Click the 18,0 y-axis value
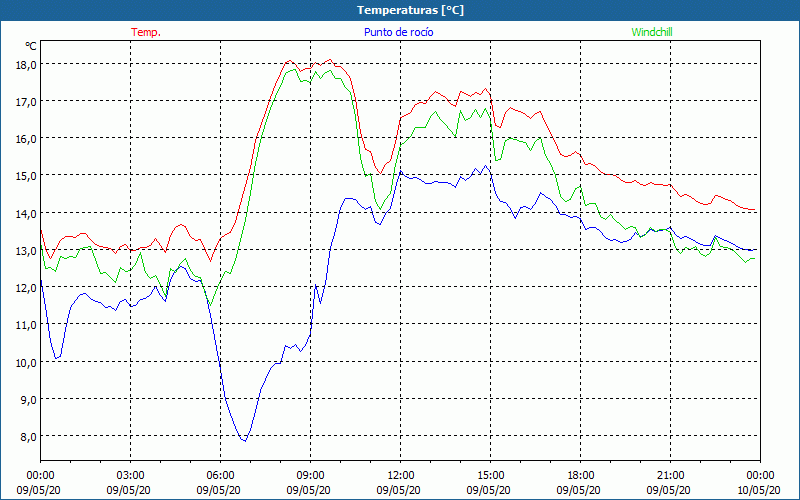Viewport: 800px width, 500px height. click(26, 65)
